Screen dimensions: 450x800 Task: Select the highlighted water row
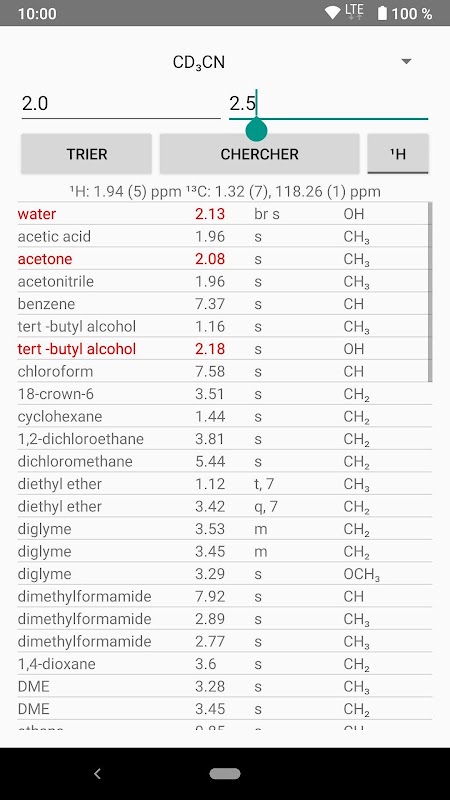(224, 214)
